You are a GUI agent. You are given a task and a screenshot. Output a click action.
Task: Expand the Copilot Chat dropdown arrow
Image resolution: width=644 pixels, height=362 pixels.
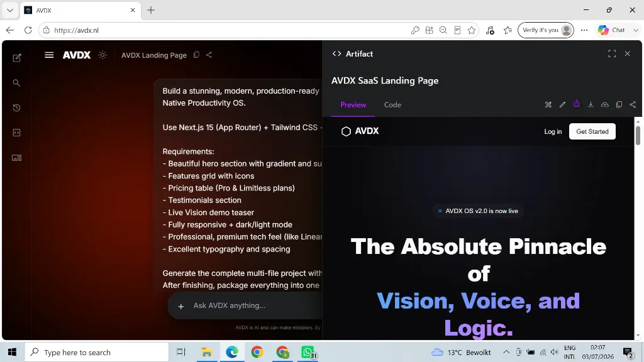click(x=636, y=30)
